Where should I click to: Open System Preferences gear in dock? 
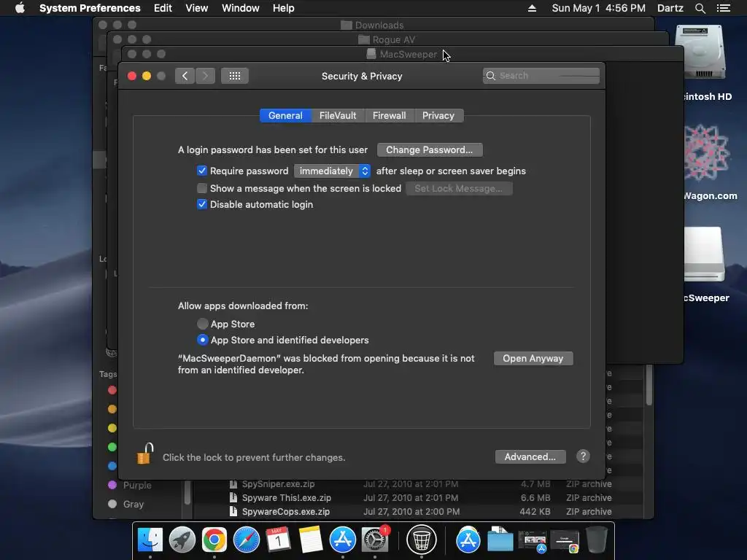[375, 540]
